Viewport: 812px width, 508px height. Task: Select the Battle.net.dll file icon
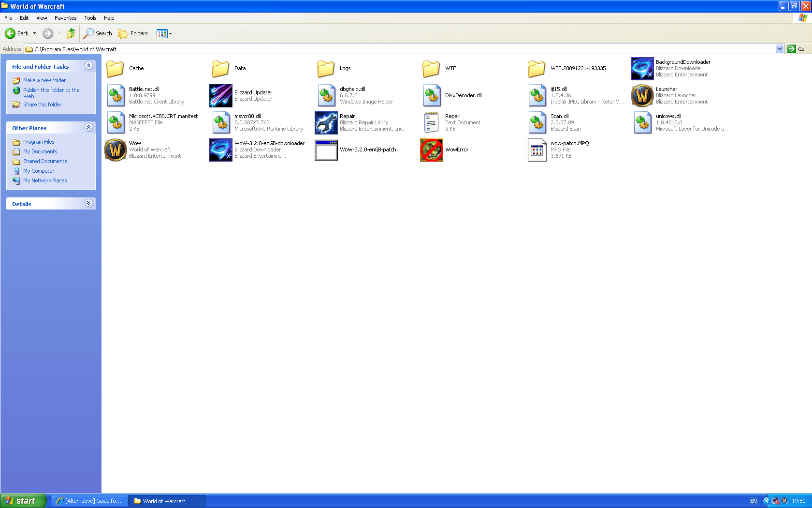point(116,96)
